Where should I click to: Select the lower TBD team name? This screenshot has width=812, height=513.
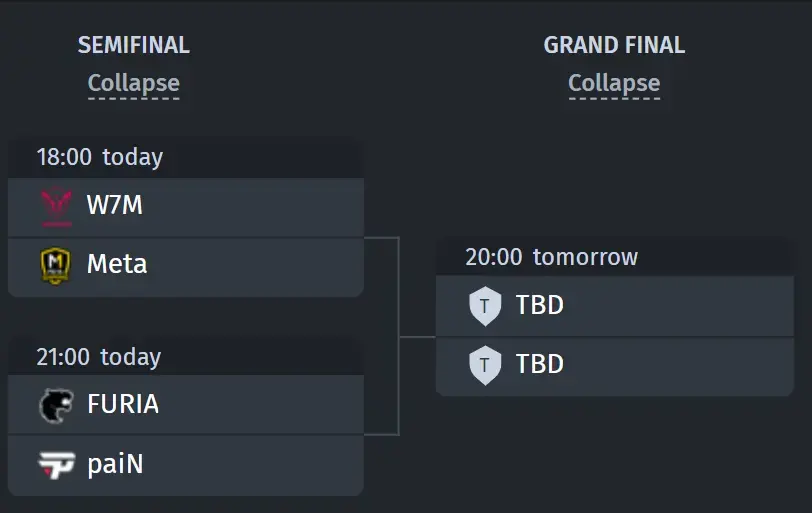540,364
